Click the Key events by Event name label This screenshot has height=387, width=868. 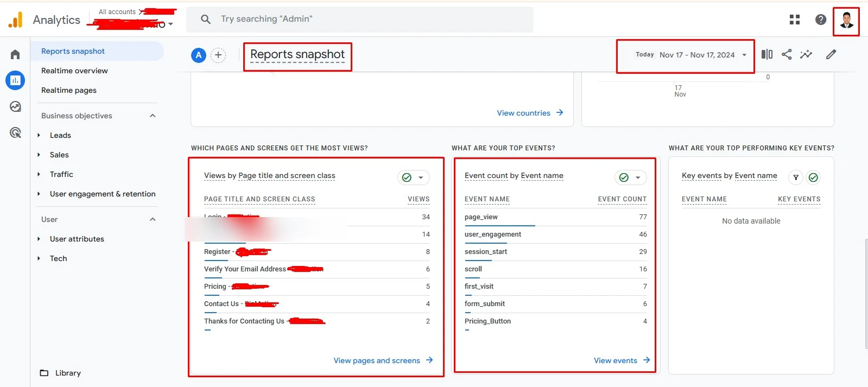pos(730,175)
